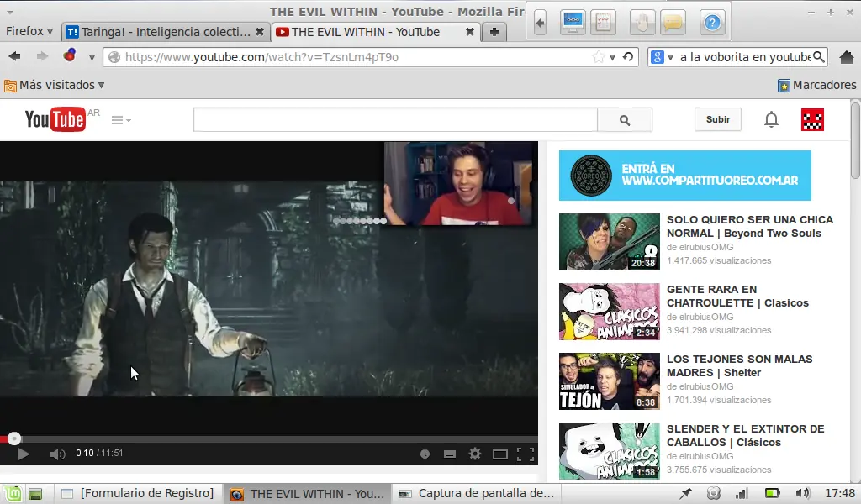
Task: Open GENTE RARA EN CHATROULETTE video
Action: pyautogui.click(x=737, y=297)
